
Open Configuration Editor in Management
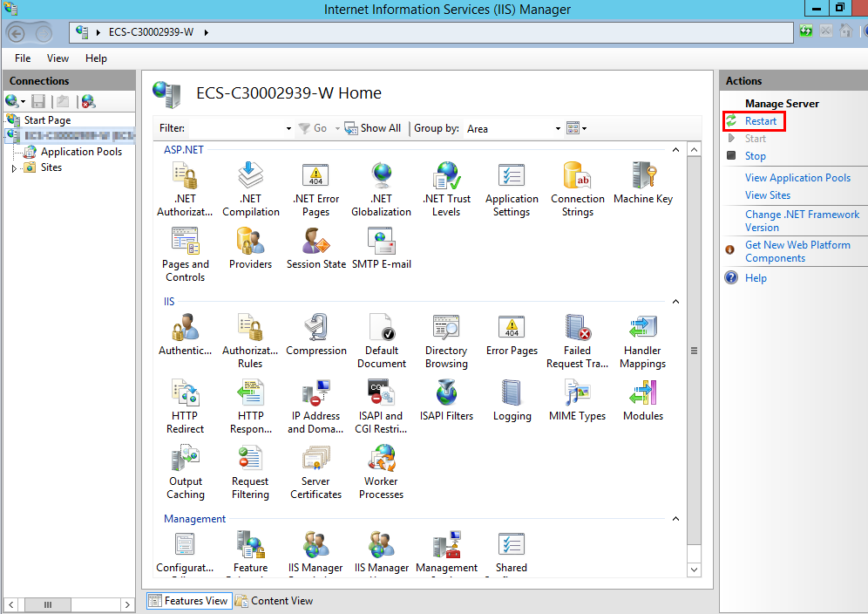(185, 553)
